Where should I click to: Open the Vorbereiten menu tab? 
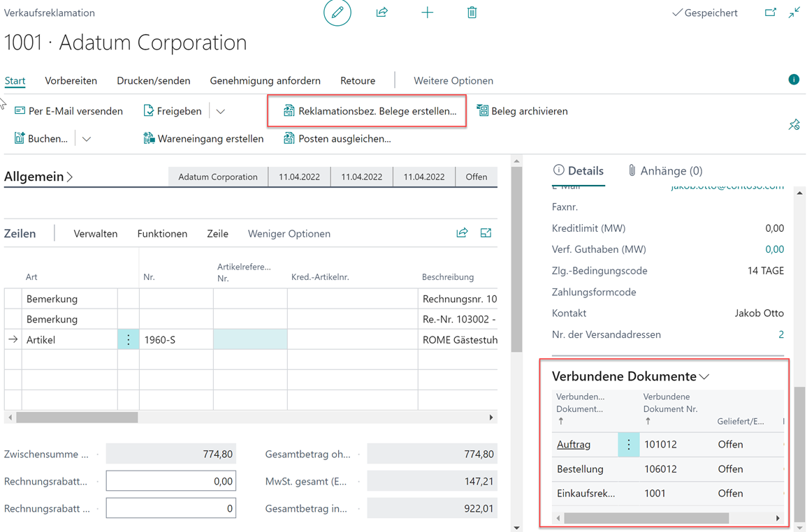(71, 80)
